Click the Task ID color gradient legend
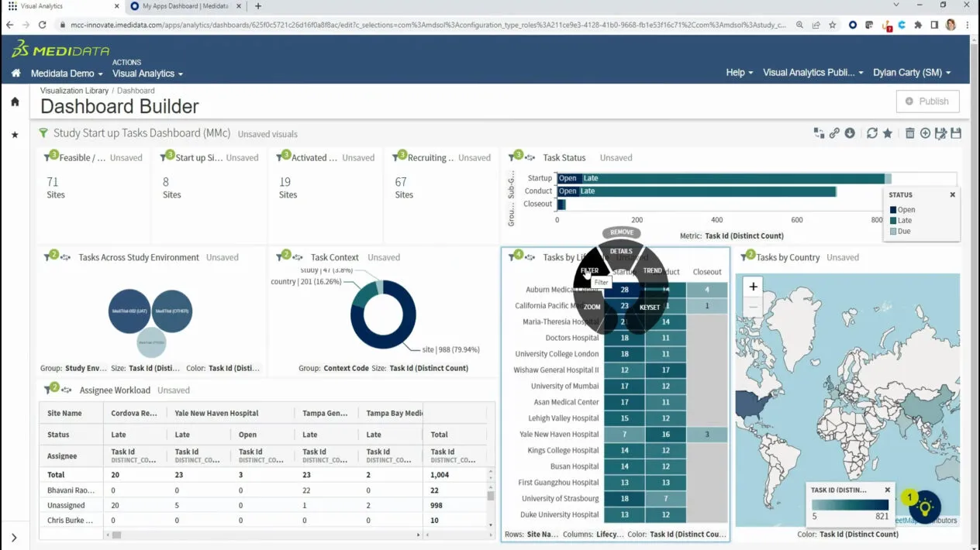980x550 pixels. tap(849, 504)
